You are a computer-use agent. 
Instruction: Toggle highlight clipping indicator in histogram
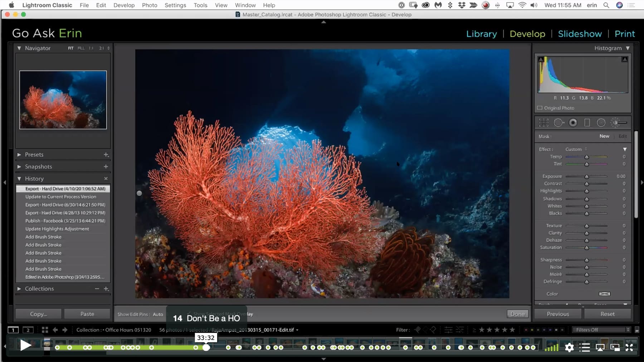pos(625,59)
